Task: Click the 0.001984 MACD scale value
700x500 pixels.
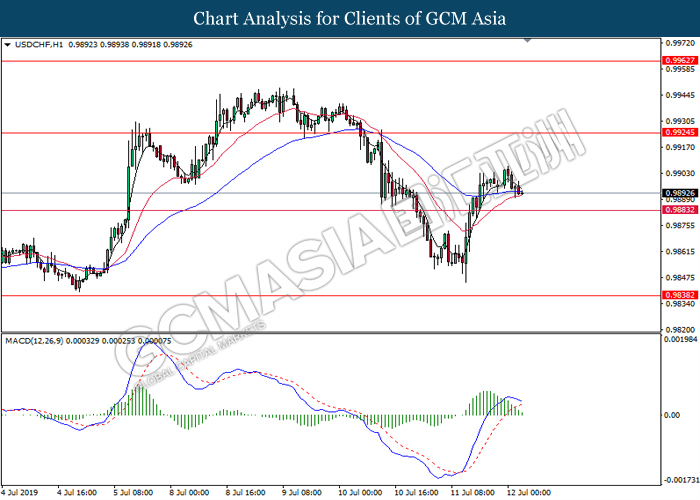Action: (x=680, y=340)
